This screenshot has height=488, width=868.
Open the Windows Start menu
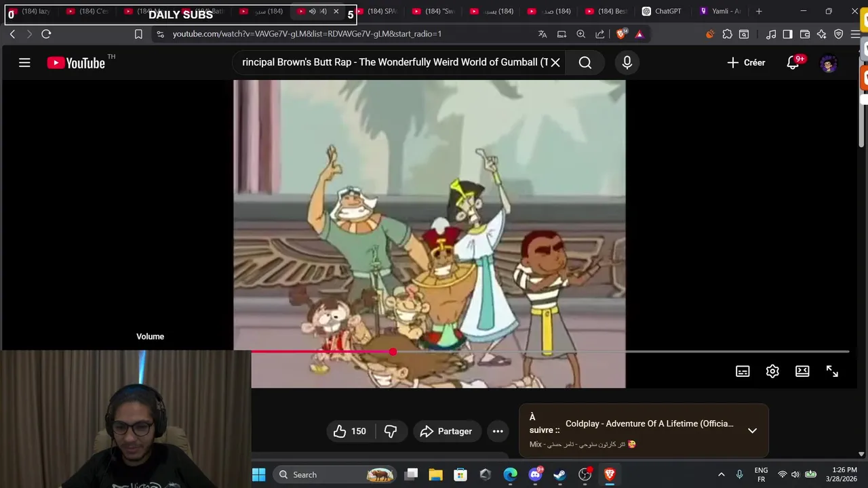pyautogui.click(x=259, y=474)
